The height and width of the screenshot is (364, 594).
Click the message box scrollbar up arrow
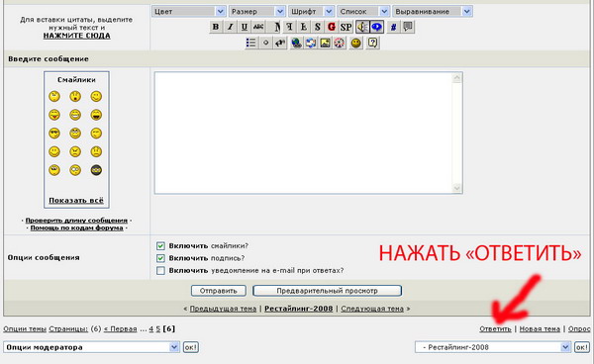(456, 77)
